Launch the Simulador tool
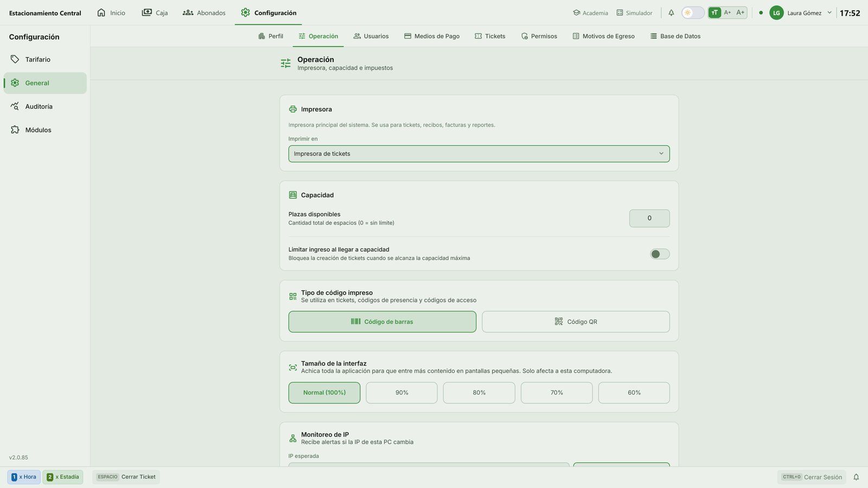The width and height of the screenshot is (868, 488). click(x=634, y=12)
